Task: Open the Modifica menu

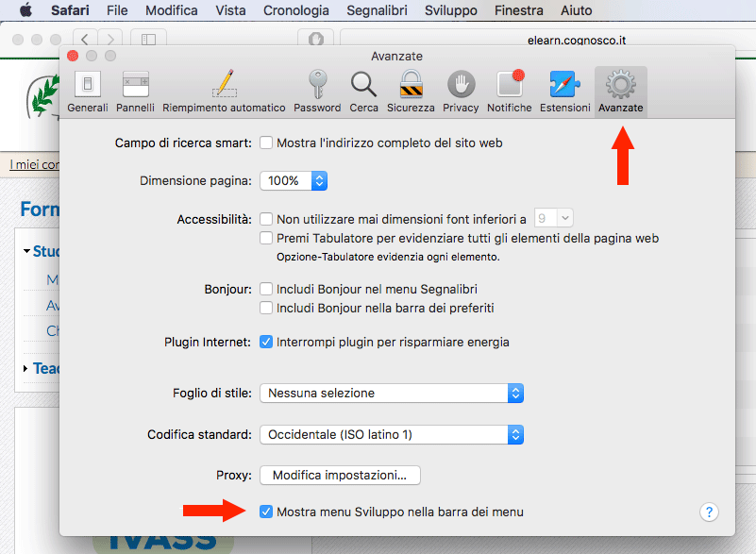Action: coord(172,10)
